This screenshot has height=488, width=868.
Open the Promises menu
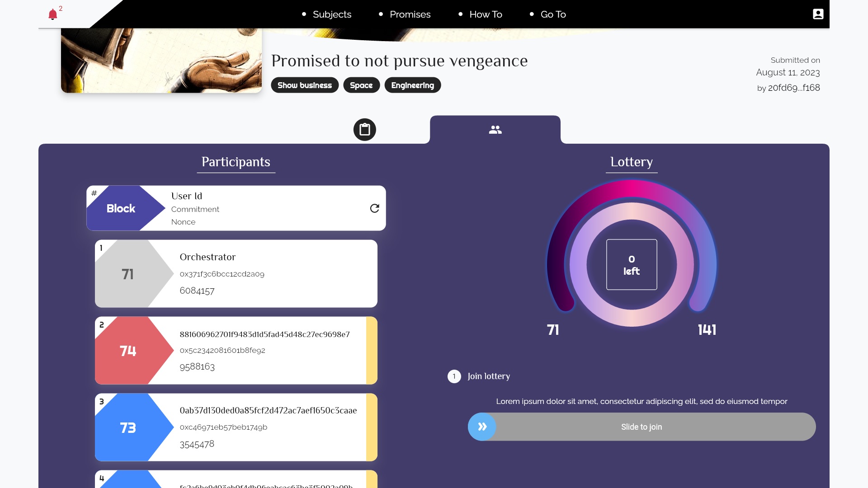(x=410, y=14)
